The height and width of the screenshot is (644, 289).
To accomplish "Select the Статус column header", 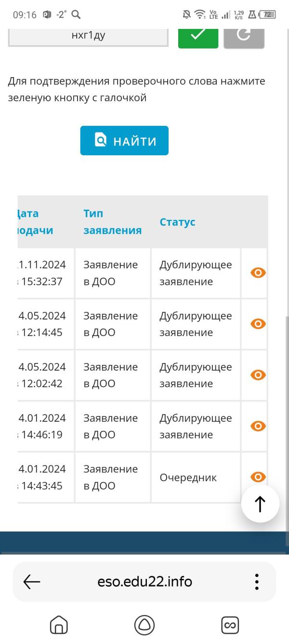I will (x=177, y=222).
